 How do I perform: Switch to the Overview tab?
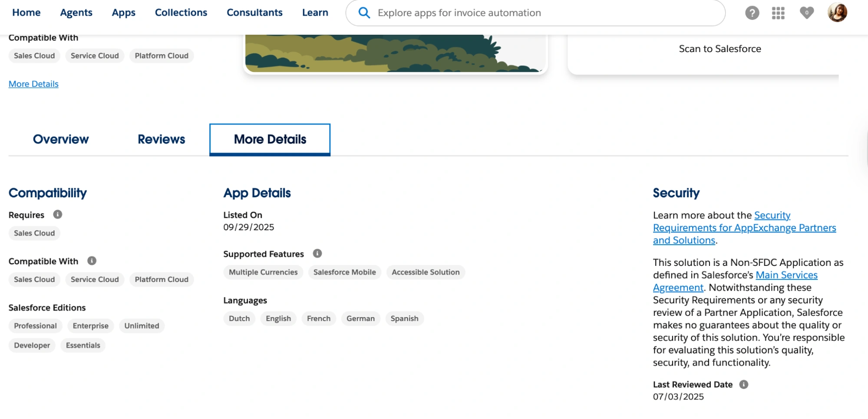[x=61, y=139]
